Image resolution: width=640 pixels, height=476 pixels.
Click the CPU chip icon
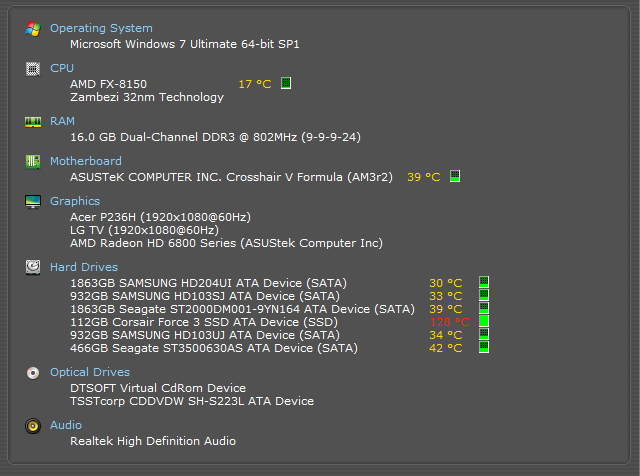(x=33, y=69)
